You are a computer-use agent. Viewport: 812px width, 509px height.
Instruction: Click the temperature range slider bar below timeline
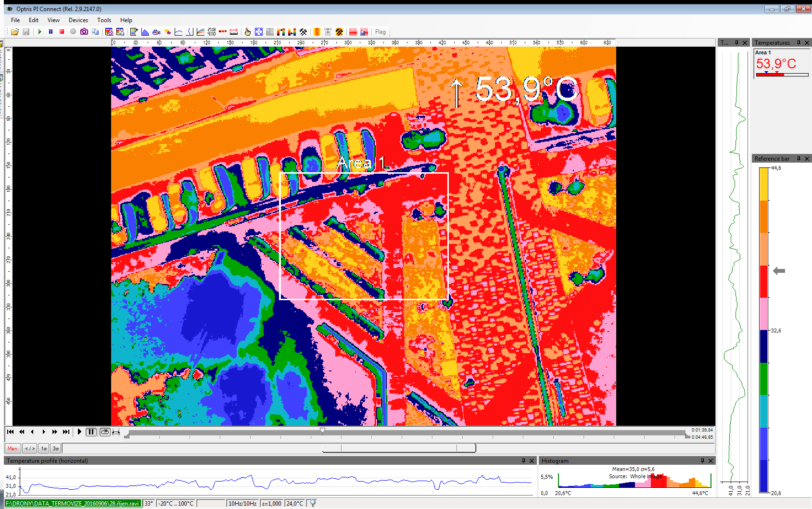[399, 448]
